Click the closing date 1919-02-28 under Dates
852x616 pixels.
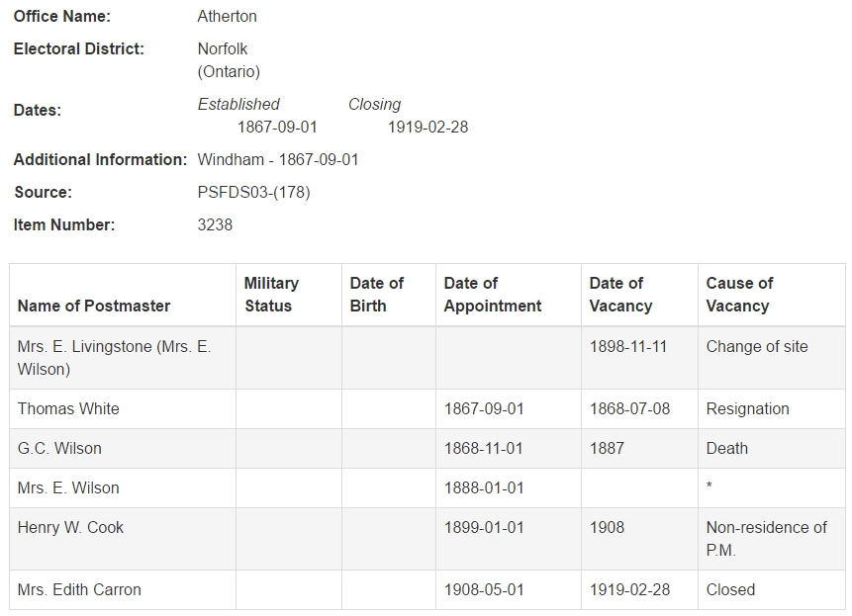(x=427, y=127)
